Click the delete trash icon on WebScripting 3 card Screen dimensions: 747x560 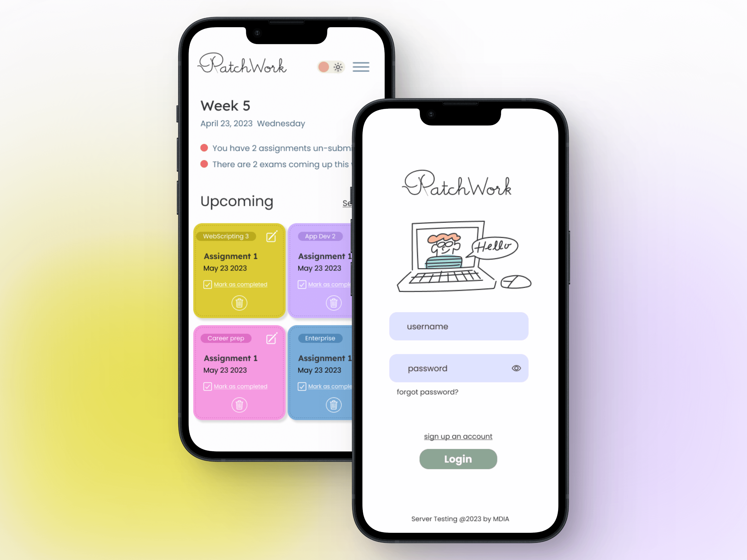[240, 303]
